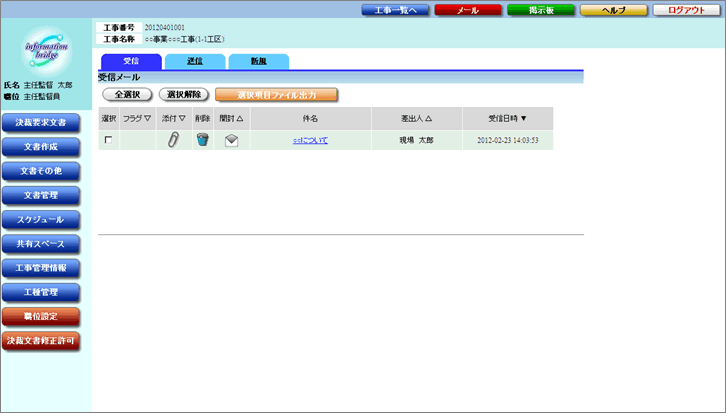Open 決裁要求文書 in the sidebar
The height and width of the screenshot is (413, 726).
click(40, 123)
